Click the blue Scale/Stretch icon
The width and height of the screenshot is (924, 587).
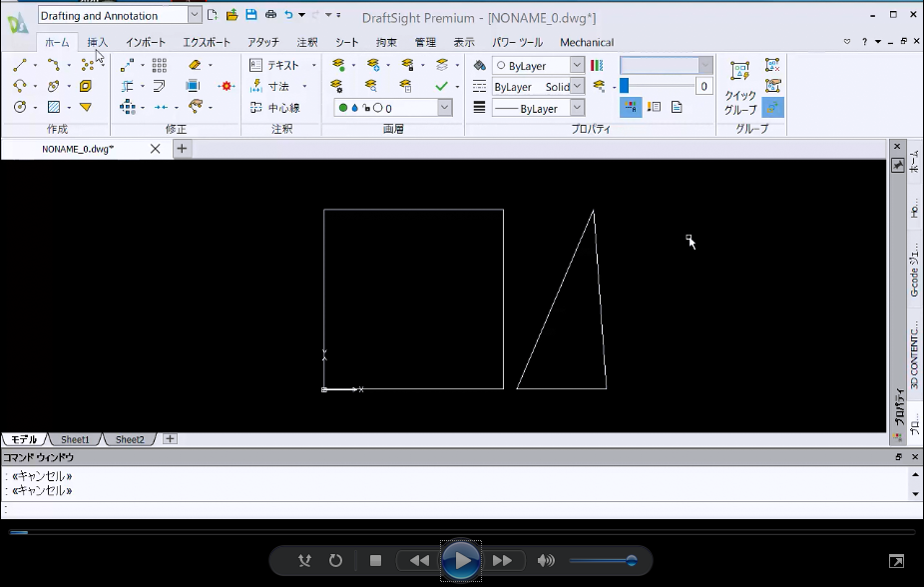tap(193, 86)
